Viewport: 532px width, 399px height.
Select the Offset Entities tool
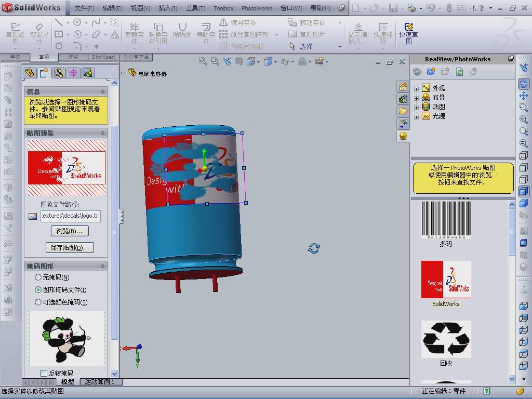206,34
